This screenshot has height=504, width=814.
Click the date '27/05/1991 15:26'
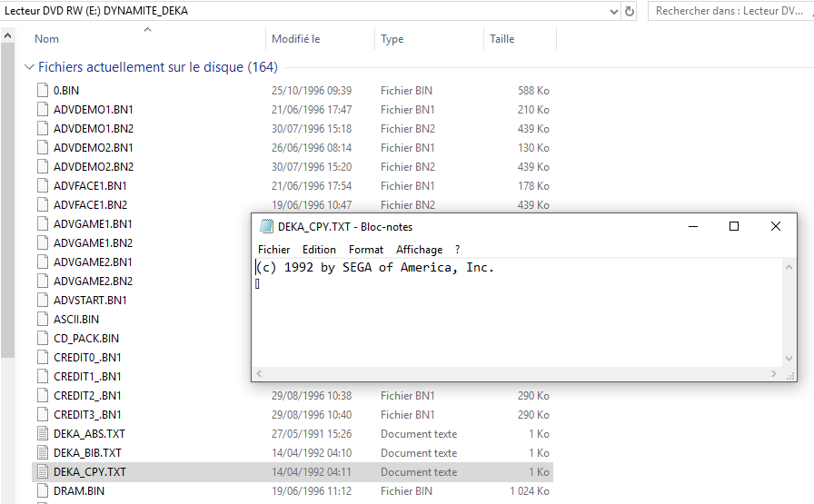pyautogui.click(x=312, y=434)
